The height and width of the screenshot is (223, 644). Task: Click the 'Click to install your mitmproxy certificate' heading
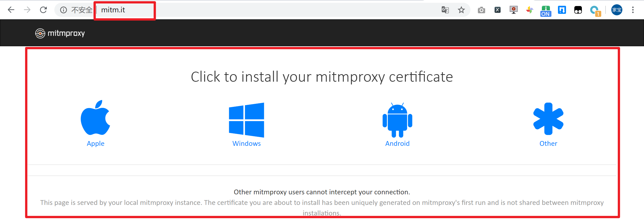click(x=322, y=77)
